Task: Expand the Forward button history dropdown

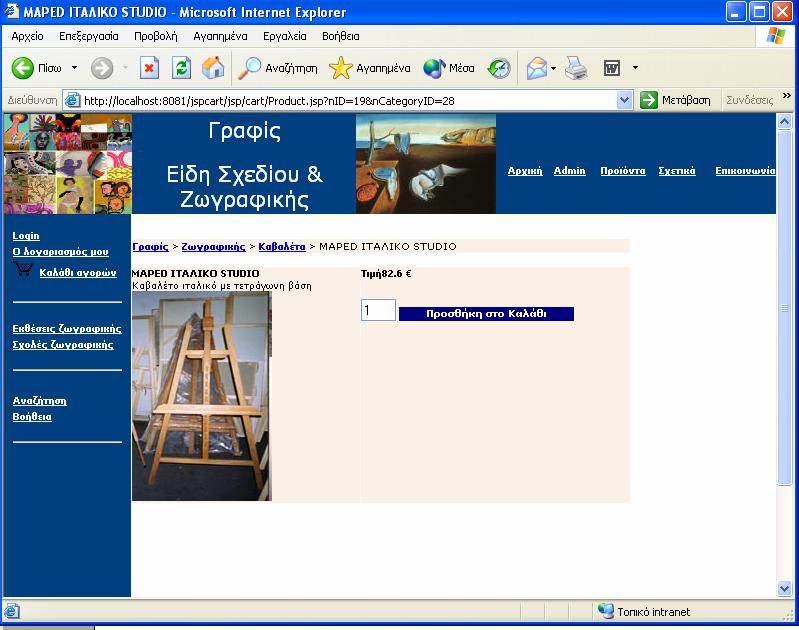Action: pos(125,67)
